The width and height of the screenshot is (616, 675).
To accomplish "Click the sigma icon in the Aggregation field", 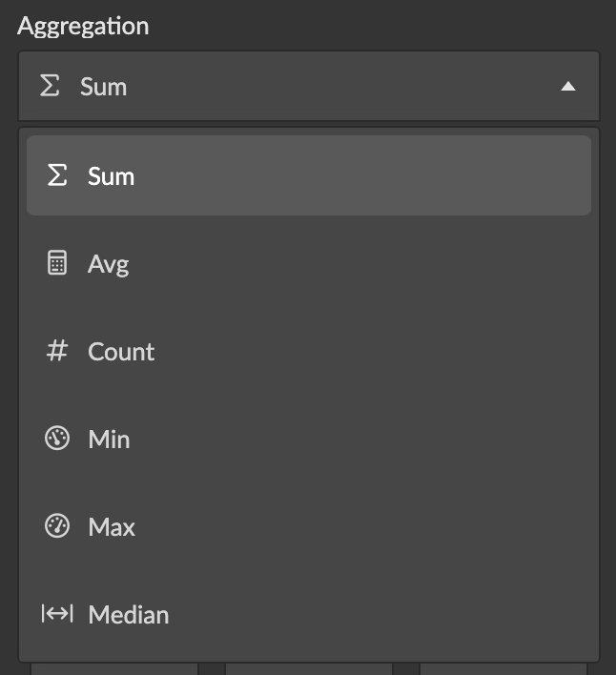I will pyautogui.click(x=50, y=86).
